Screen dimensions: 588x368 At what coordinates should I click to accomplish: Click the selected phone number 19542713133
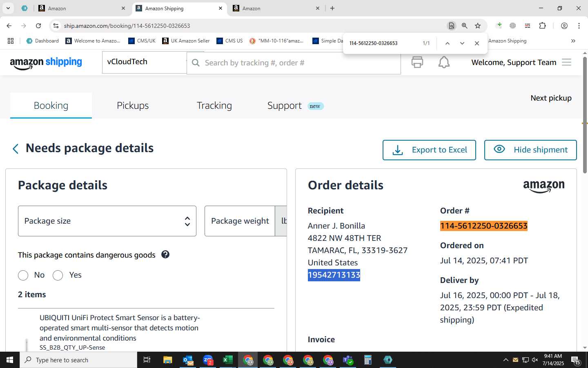pyautogui.click(x=334, y=275)
